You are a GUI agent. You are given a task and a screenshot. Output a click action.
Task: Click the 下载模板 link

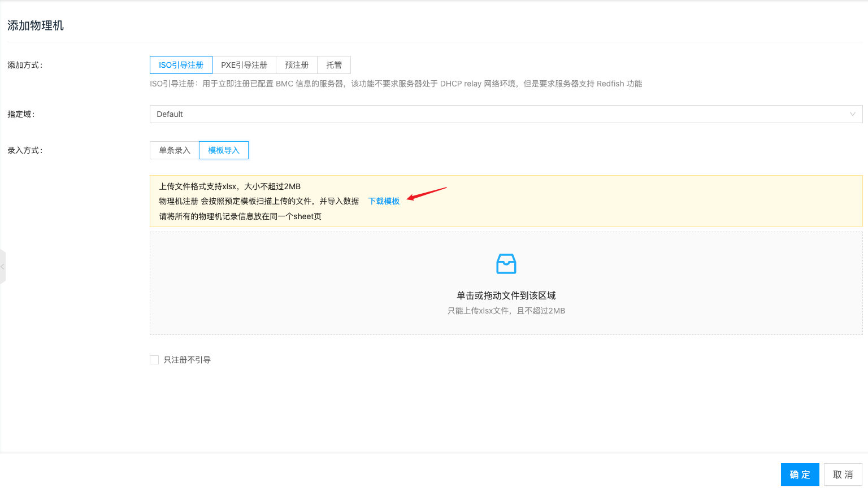pyautogui.click(x=384, y=201)
